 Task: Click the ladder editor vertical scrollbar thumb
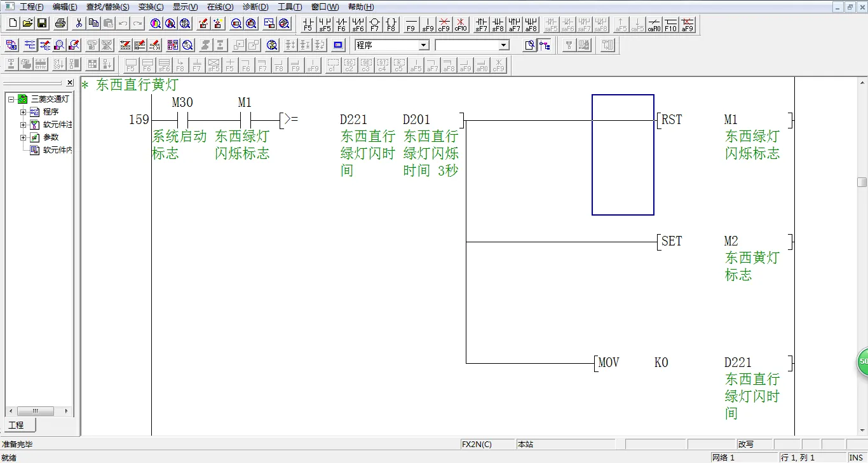click(x=862, y=182)
